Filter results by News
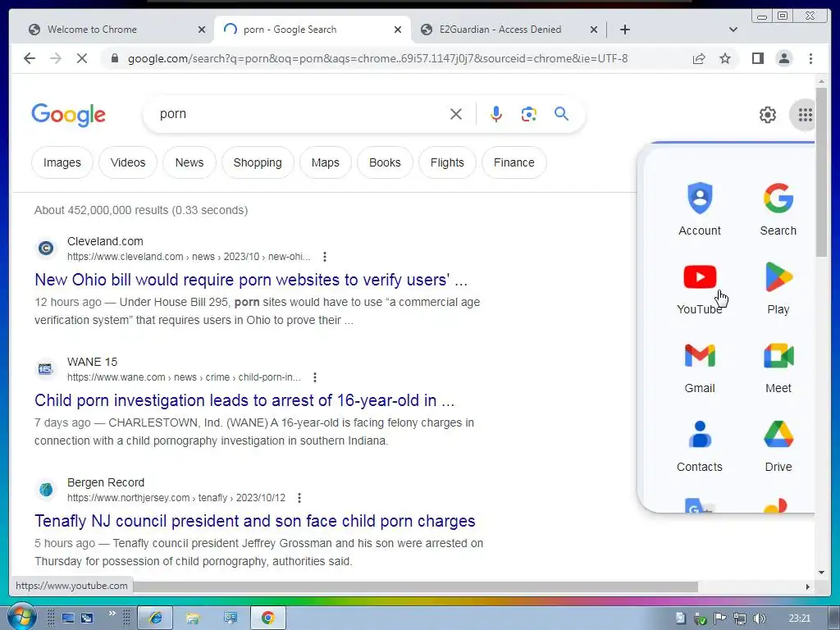 click(x=189, y=162)
